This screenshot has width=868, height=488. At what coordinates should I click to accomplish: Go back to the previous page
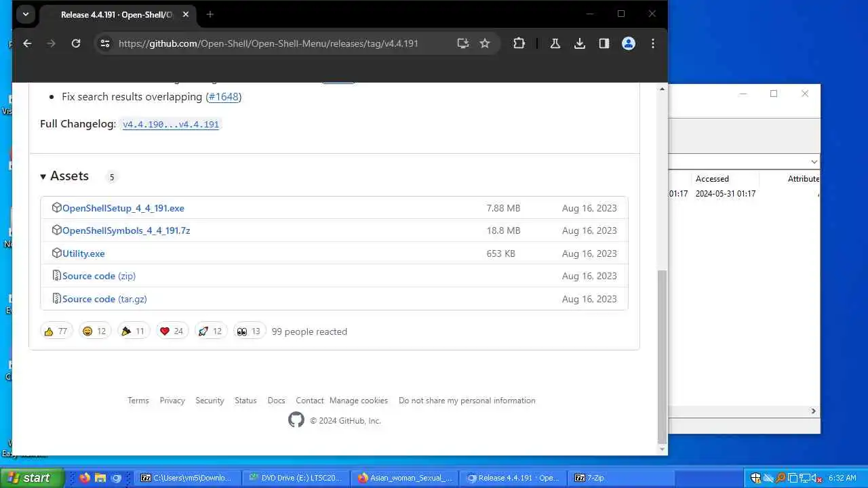[x=27, y=43]
